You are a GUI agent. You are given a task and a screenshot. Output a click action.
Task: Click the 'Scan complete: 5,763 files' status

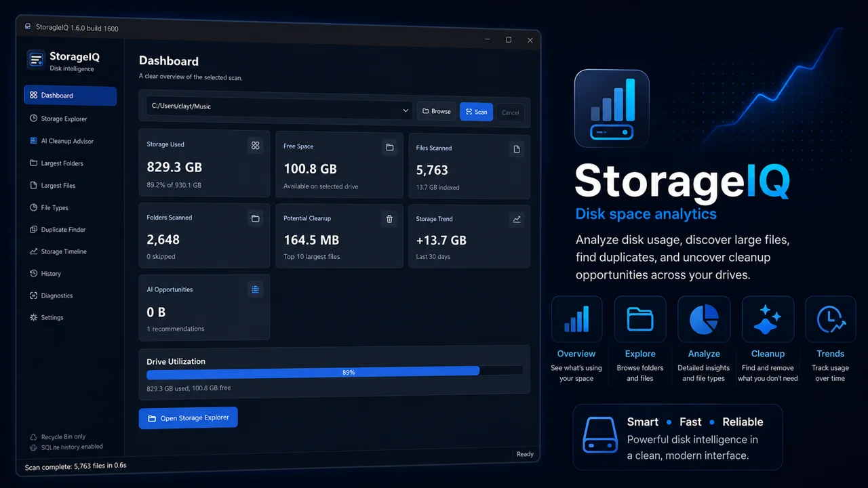76,467
